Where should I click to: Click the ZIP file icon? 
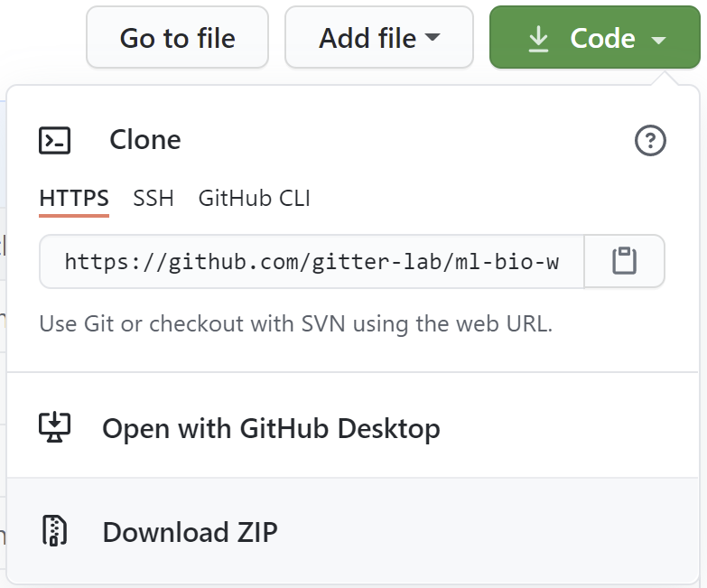(55, 531)
